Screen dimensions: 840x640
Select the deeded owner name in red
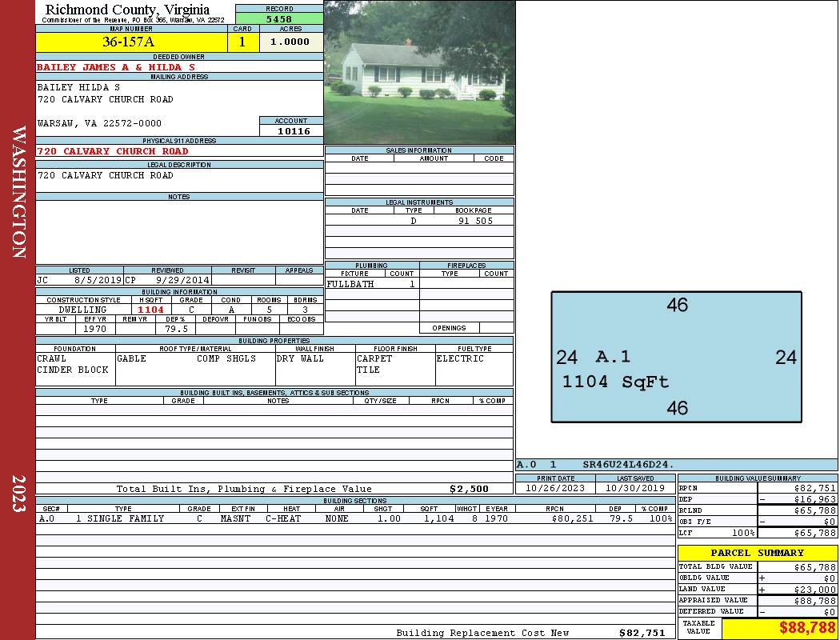coord(116,67)
